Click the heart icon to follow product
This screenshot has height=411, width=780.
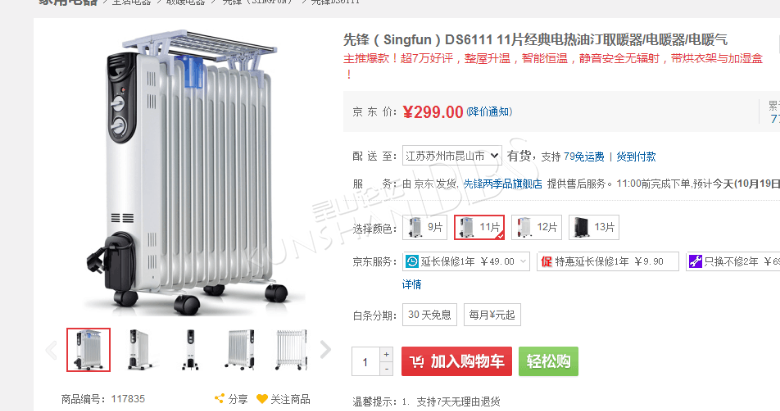click(x=262, y=399)
